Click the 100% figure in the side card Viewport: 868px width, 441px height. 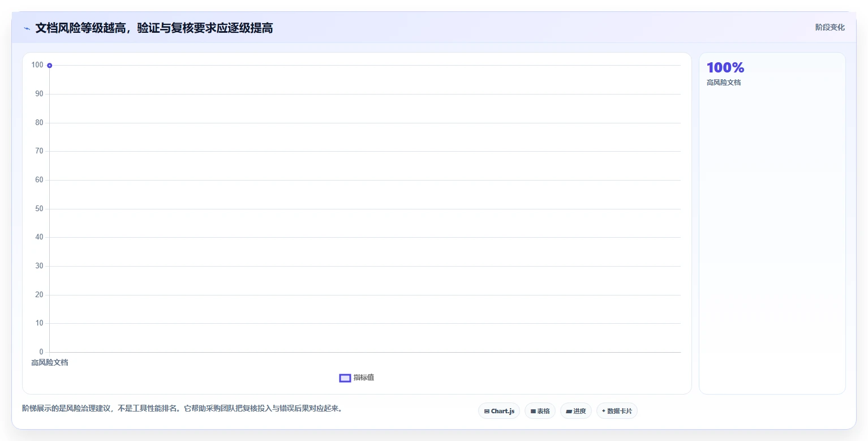[725, 68]
